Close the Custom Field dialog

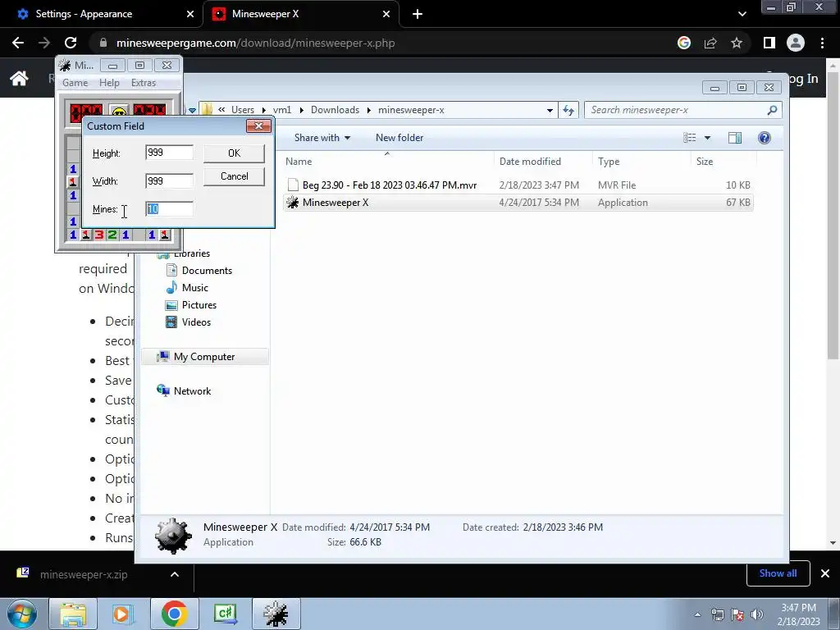[x=258, y=126]
